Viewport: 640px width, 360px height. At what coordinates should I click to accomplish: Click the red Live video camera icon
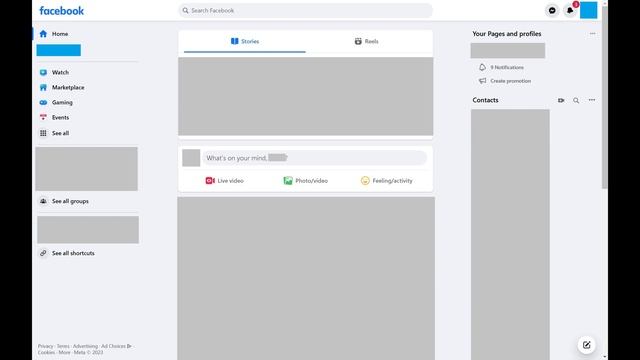pyautogui.click(x=210, y=180)
